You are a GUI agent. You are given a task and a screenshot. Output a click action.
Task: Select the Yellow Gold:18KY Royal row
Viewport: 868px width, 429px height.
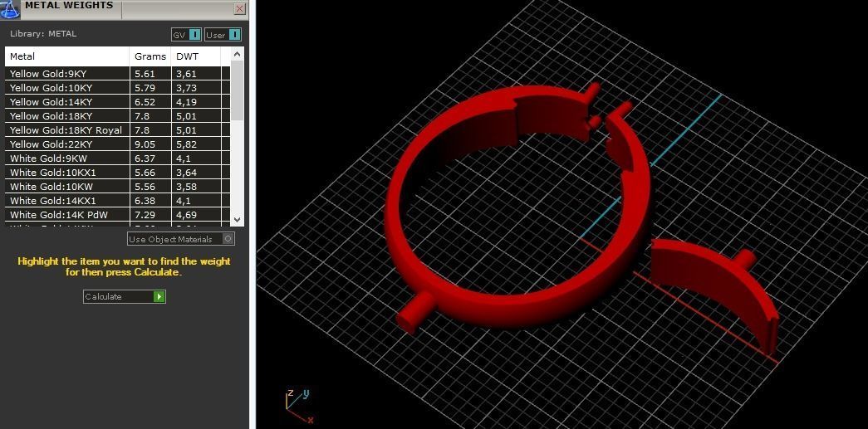[117, 130]
